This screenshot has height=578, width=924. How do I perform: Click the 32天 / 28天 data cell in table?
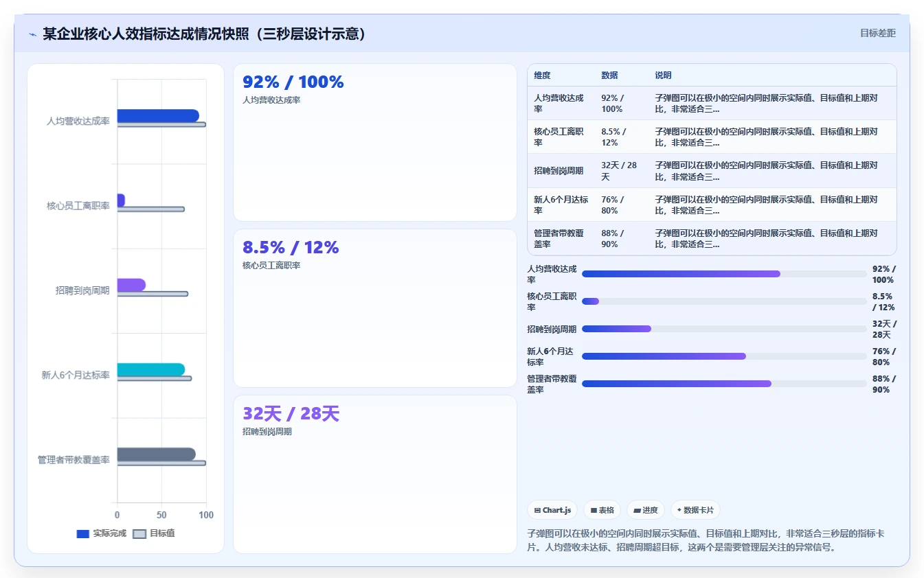622,171
